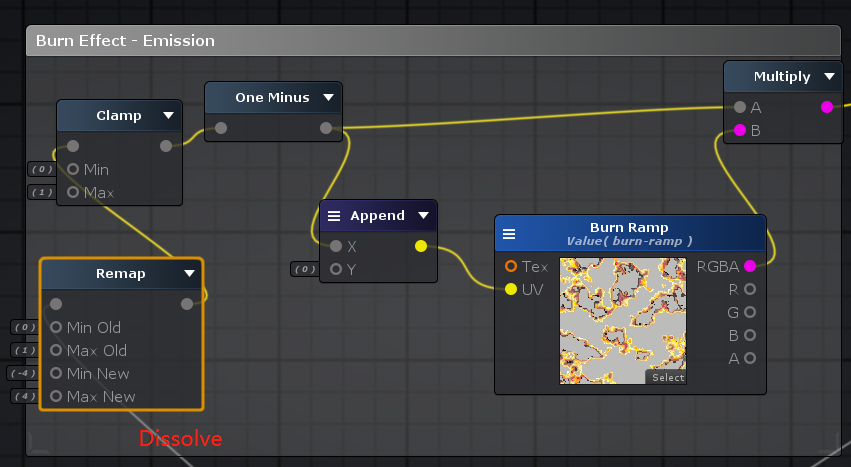Click the One Minus output port

(326, 128)
